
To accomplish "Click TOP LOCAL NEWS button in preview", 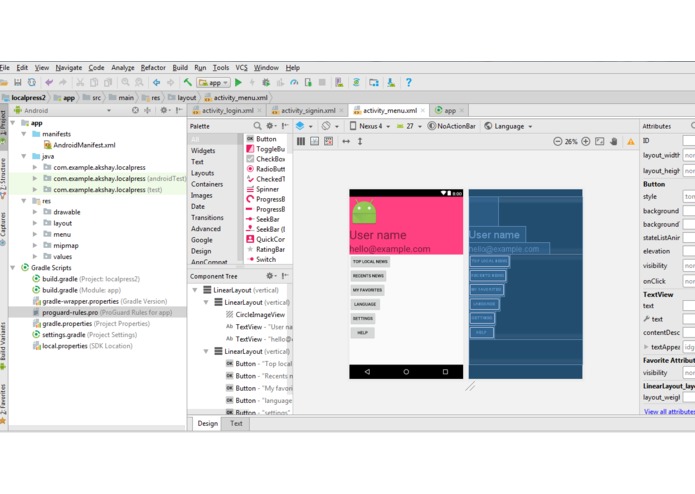I will pyautogui.click(x=370, y=262).
